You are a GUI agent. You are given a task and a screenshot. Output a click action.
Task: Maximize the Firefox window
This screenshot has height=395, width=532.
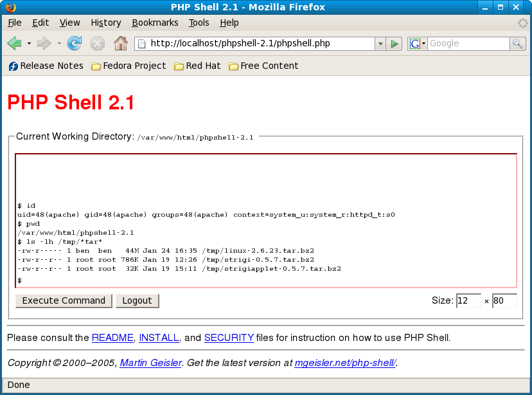coord(501,7)
